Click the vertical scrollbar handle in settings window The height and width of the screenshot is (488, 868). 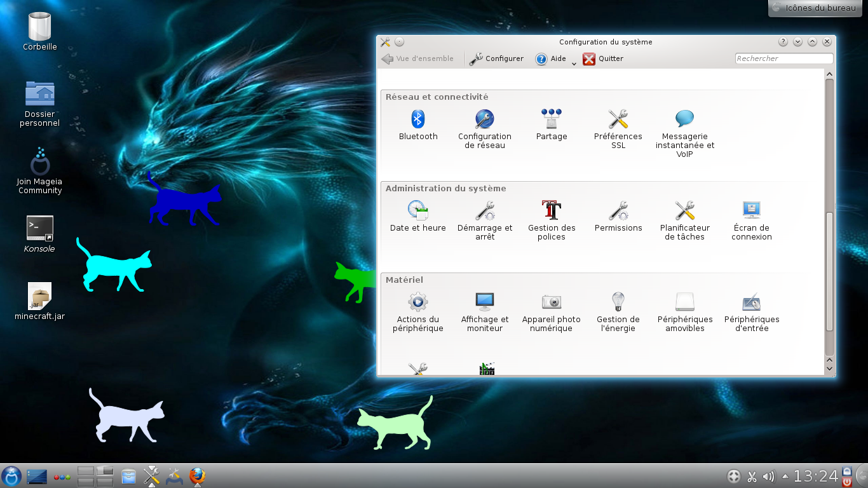829,271
